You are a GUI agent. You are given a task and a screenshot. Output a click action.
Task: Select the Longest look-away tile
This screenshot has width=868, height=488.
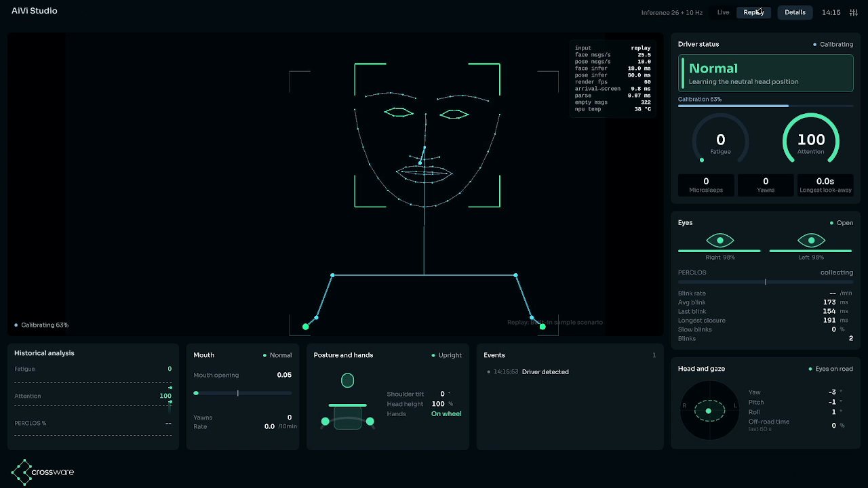pyautogui.click(x=825, y=185)
